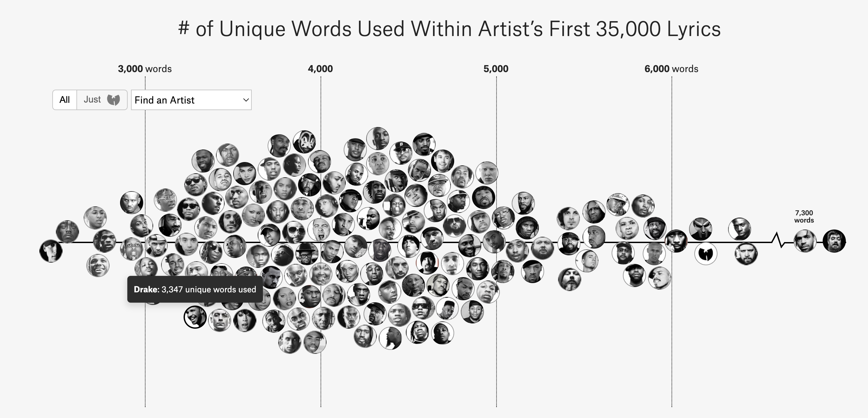Select the All filter toggle

tap(65, 100)
